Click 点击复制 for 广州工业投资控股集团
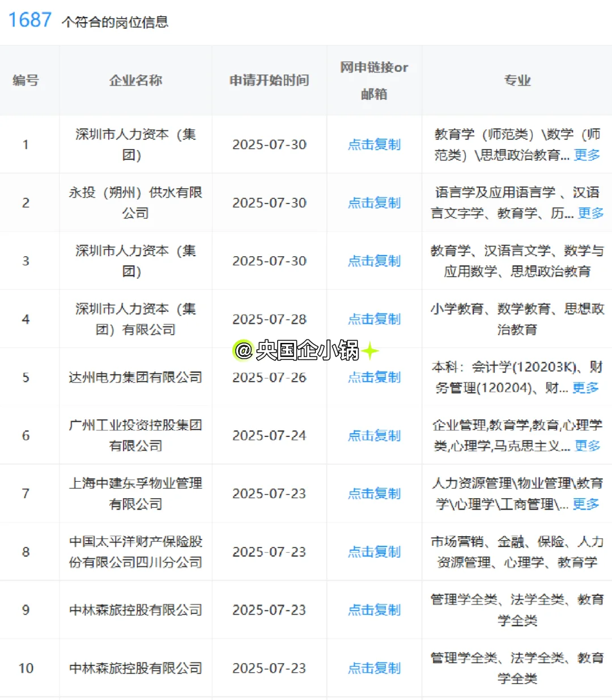 point(374,435)
